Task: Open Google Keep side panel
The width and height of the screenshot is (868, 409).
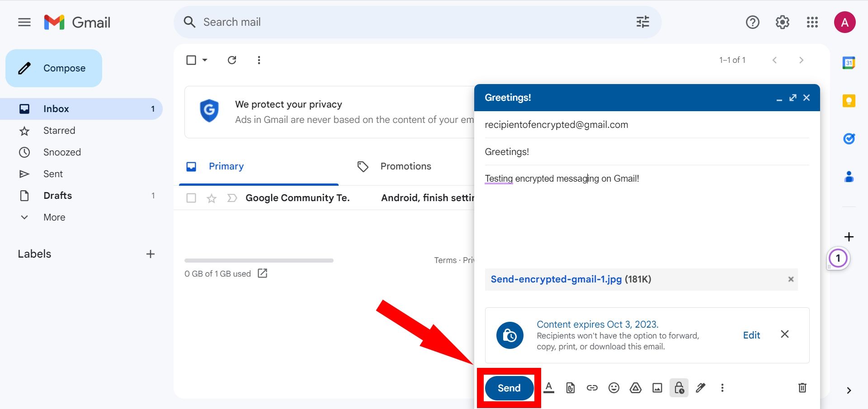Action: point(849,100)
